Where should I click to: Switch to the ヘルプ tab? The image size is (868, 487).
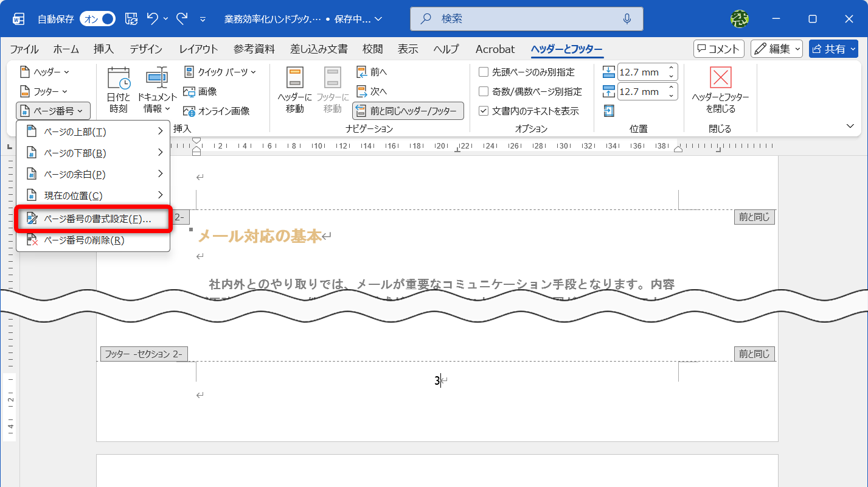445,49
